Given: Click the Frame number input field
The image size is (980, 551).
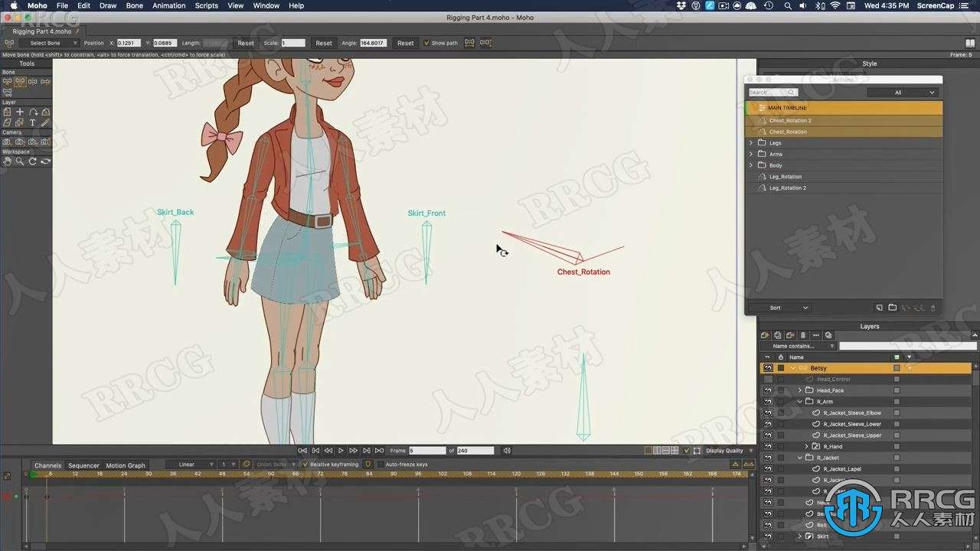Looking at the screenshot, I should 427,451.
